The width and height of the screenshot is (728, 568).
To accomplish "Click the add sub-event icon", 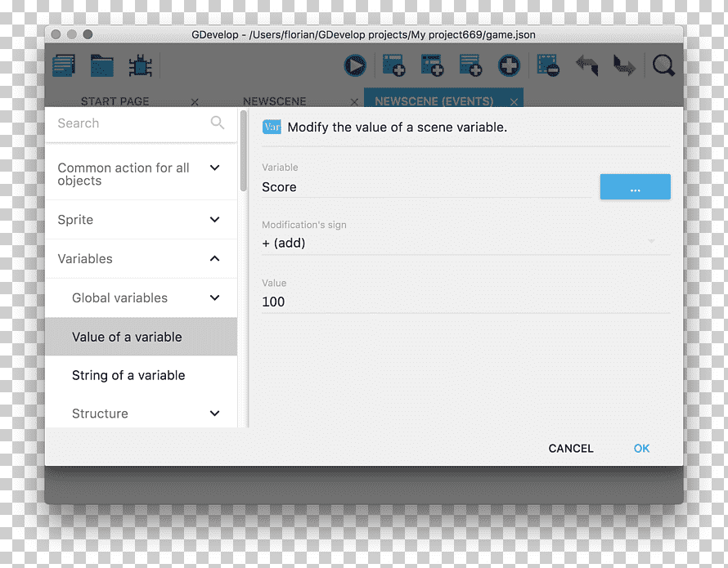I will pos(432,65).
